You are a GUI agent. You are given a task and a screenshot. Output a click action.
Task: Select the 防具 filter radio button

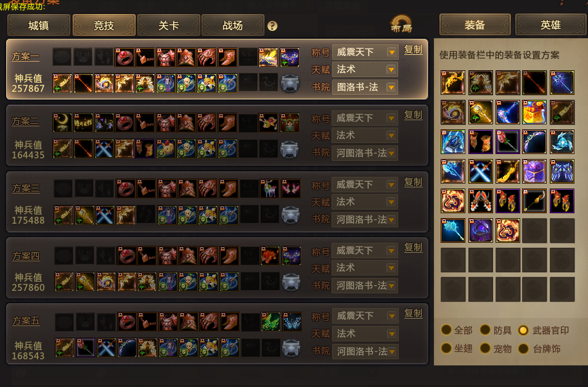(x=485, y=330)
